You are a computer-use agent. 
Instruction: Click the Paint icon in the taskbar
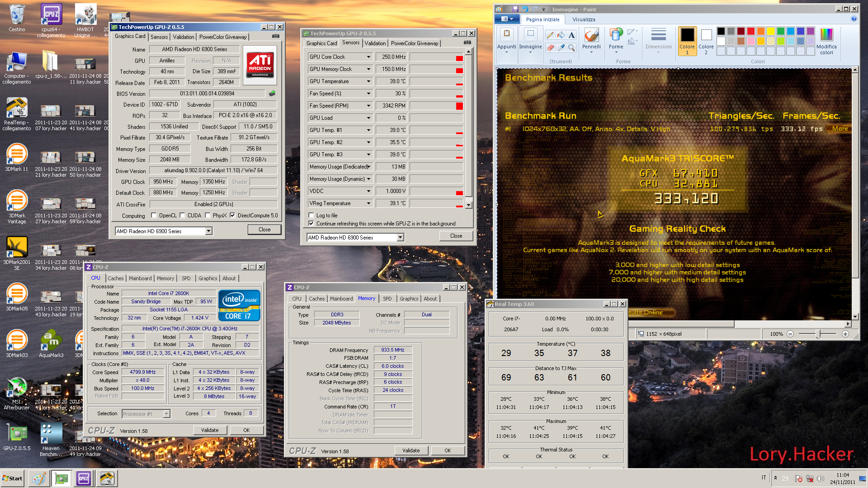click(x=38, y=478)
